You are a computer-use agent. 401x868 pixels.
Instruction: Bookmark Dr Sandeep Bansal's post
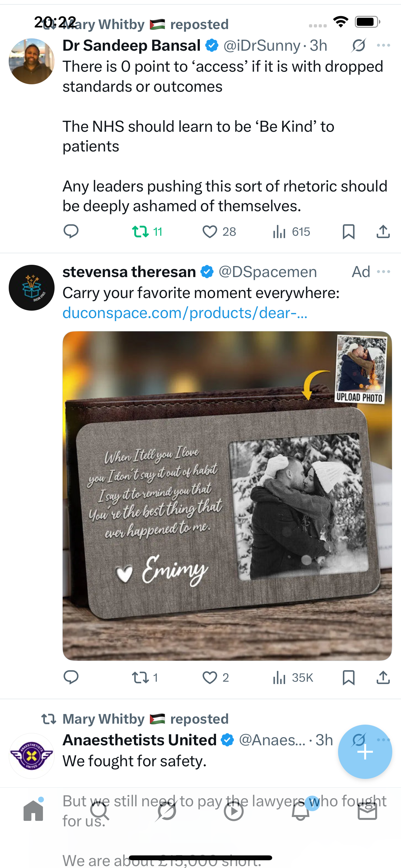(348, 232)
